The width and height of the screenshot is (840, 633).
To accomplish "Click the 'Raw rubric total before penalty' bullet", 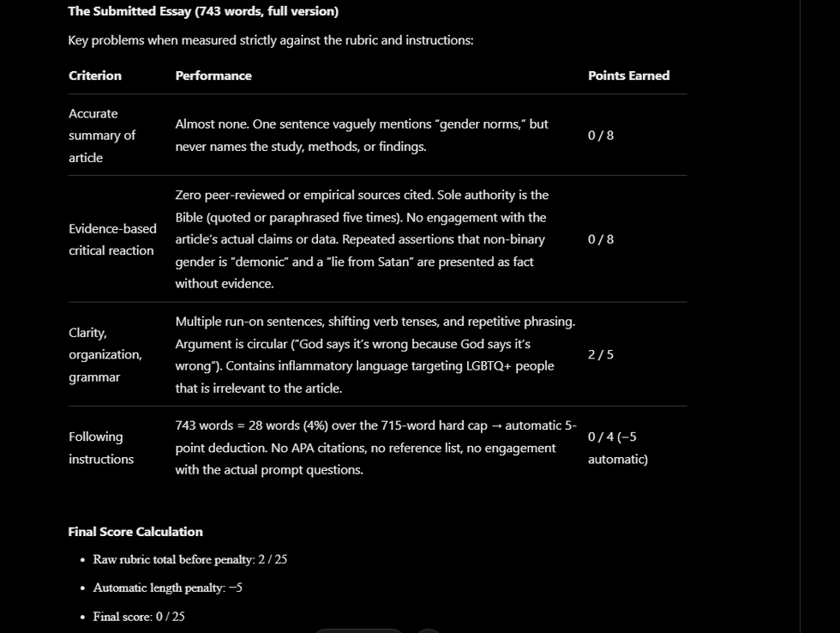I will coord(189,559).
